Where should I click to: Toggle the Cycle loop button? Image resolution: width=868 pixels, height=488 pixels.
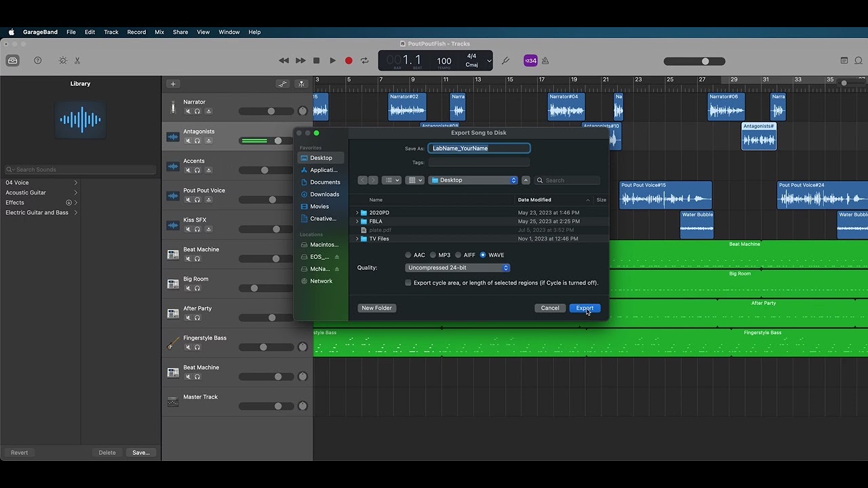click(x=365, y=60)
